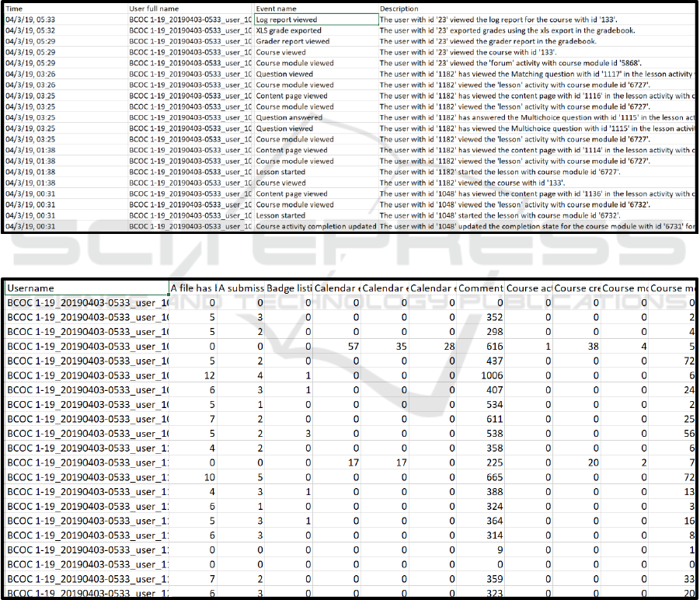Click the 'Course cre' cell showing 38
Viewport: 700px width, 600px height.
[577, 346]
